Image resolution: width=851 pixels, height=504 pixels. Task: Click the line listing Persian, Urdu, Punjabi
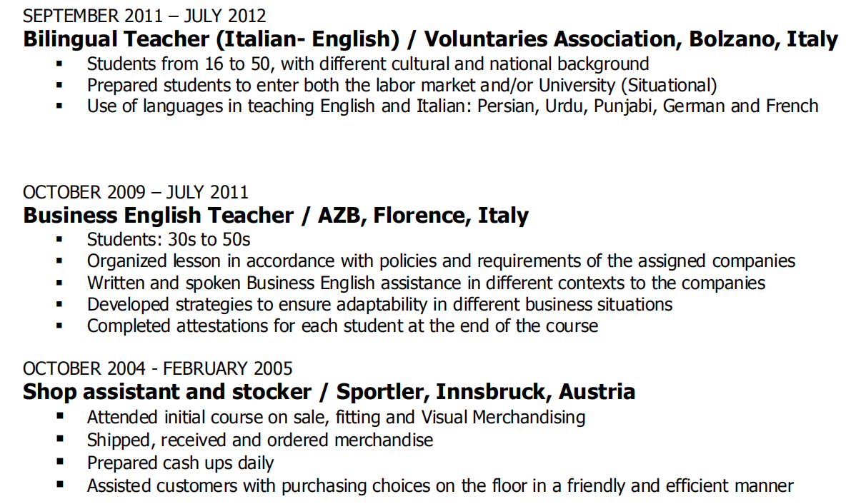[452, 107]
